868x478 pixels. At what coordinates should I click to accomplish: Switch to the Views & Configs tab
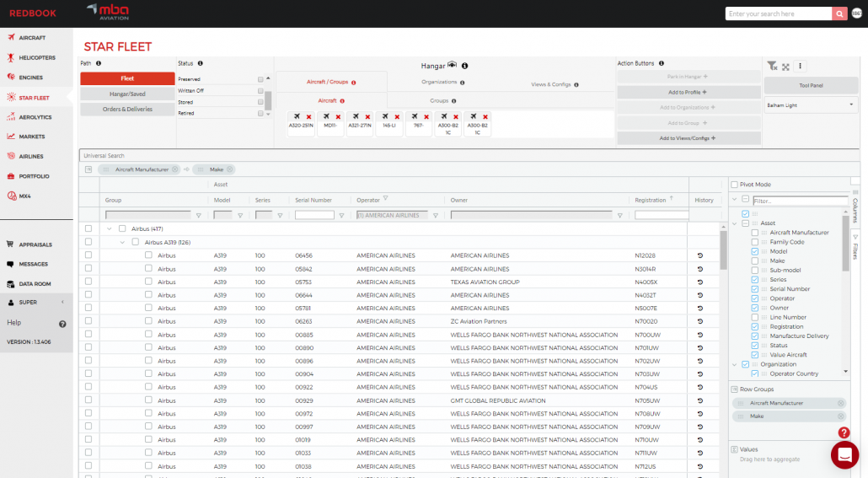[555, 84]
